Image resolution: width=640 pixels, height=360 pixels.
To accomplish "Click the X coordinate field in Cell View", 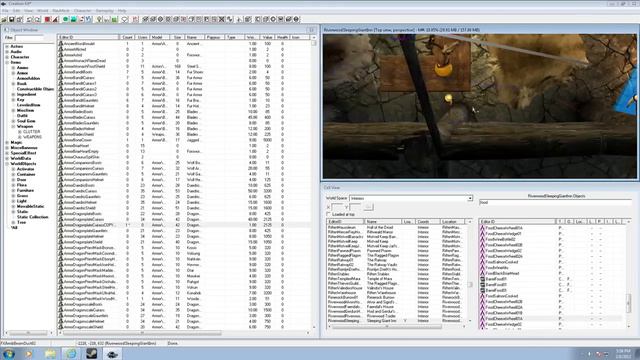I will pos(337,207).
